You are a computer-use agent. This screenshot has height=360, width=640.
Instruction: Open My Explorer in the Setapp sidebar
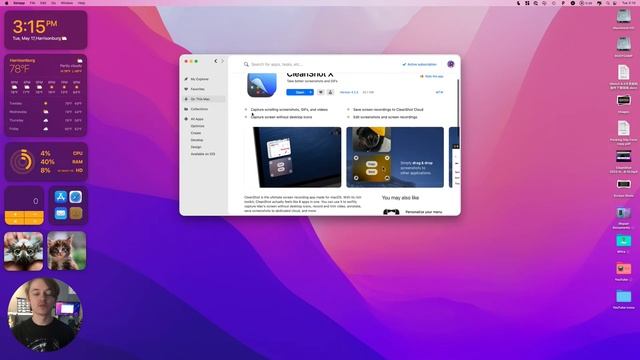pyautogui.click(x=199, y=79)
